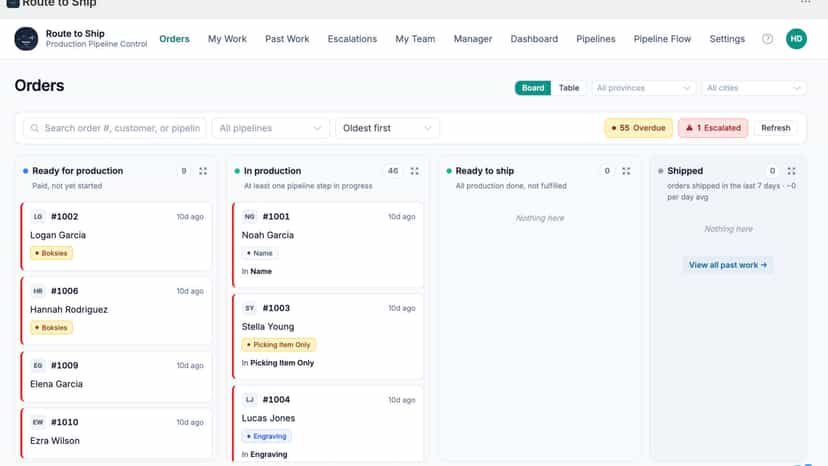Open the help question mark icon
828x466 pixels.
[x=767, y=39]
